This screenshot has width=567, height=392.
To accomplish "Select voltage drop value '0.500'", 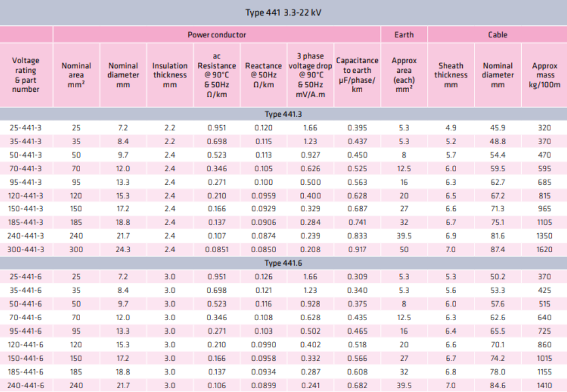I will click(310, 182).
